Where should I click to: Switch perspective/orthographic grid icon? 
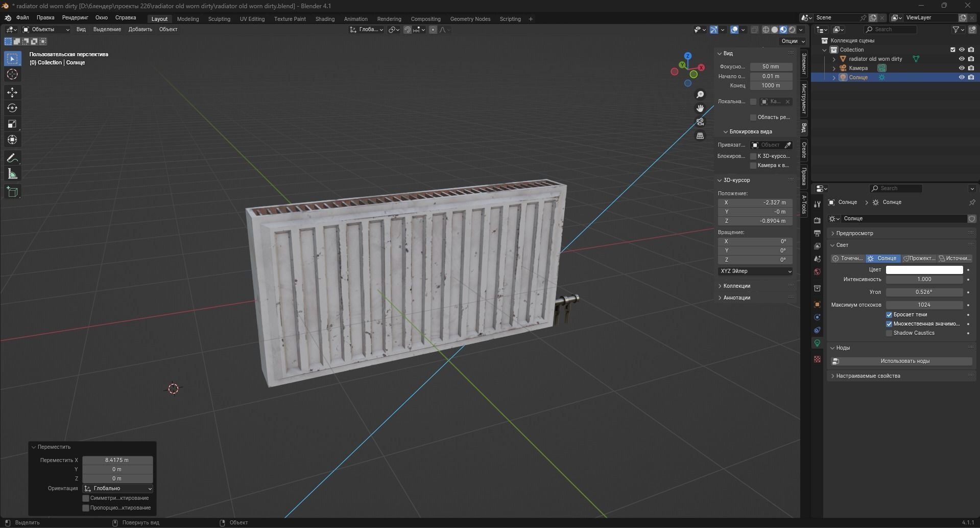[x=700, y=135]
